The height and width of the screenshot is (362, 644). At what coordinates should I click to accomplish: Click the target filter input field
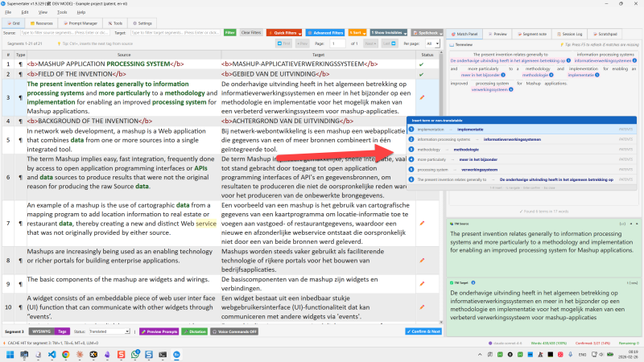(175, 33)
